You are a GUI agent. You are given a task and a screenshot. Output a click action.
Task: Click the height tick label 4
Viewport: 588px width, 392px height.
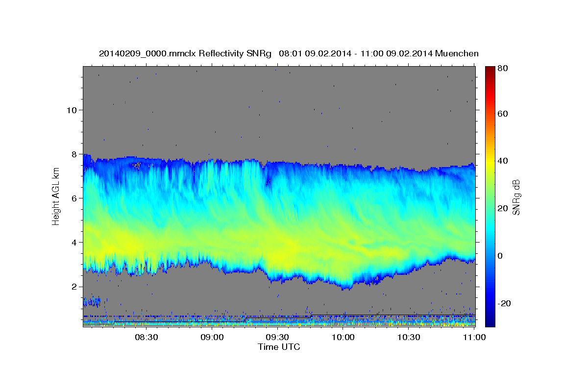[x=73, y=242]
